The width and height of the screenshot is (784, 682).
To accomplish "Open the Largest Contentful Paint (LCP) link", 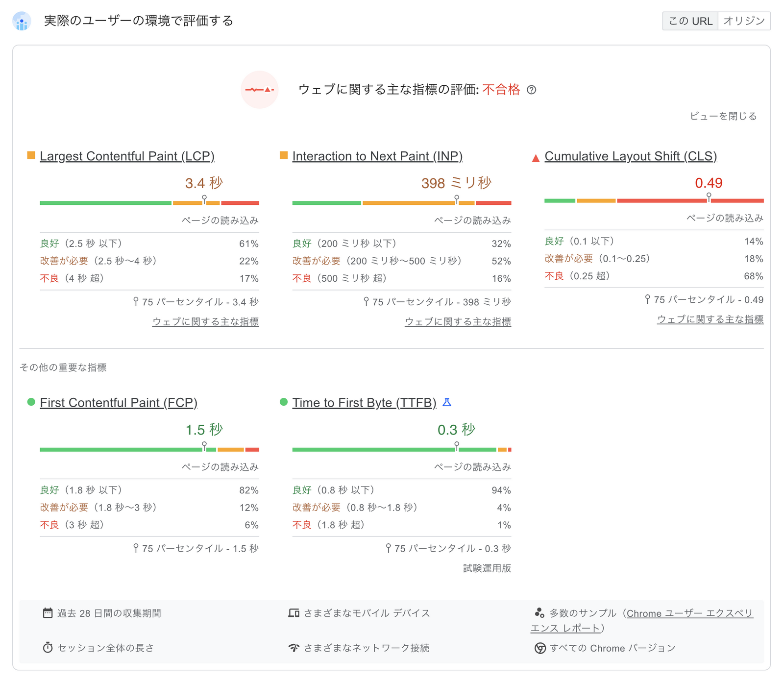I will pyautogui.click(x=127, y=156).
